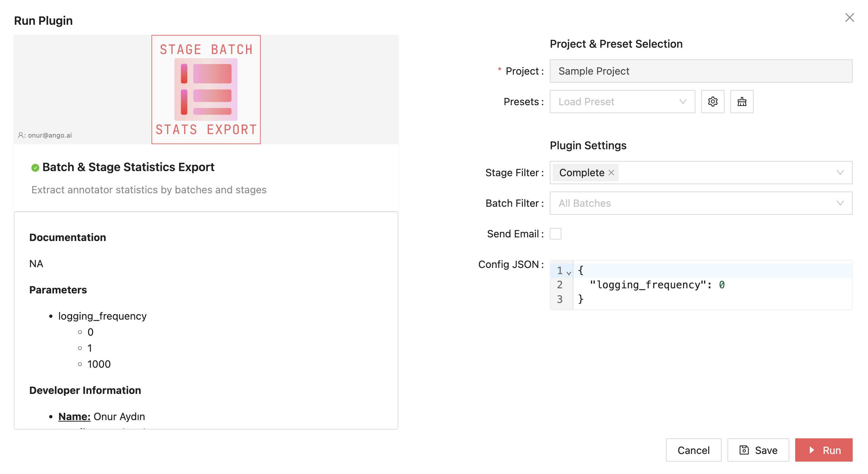Open preset settings gear icon
Image resolution: width=868 pixels, height=474 pixels.
[x=713, y=102]
